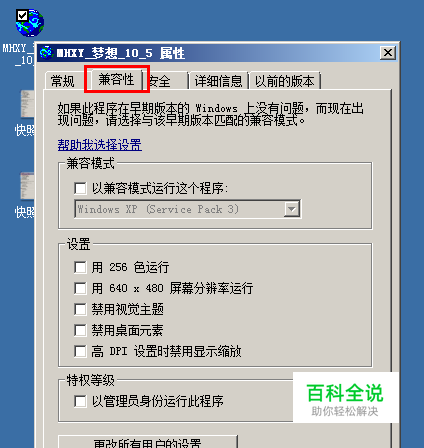Image resolution: width=424 pixels, height=448 pixels.
Task: Check 用 640 x 480 屏幕分辨率运行
Action: (80, 288)
